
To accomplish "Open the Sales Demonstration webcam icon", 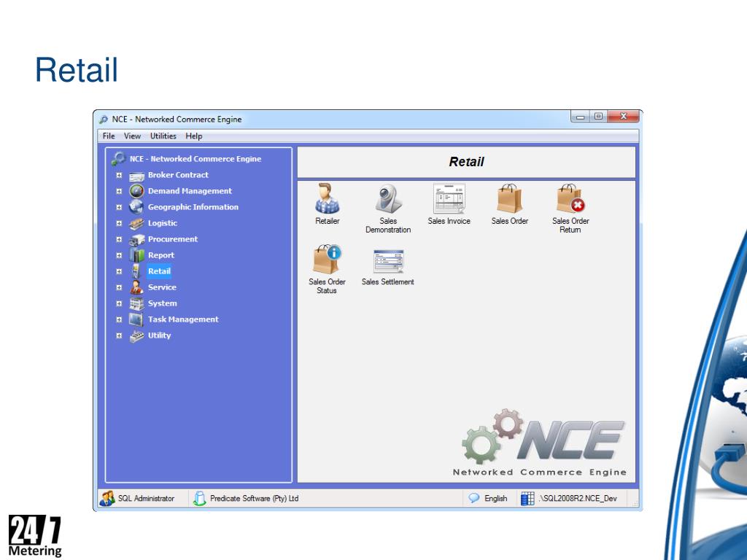I will 388,198.
